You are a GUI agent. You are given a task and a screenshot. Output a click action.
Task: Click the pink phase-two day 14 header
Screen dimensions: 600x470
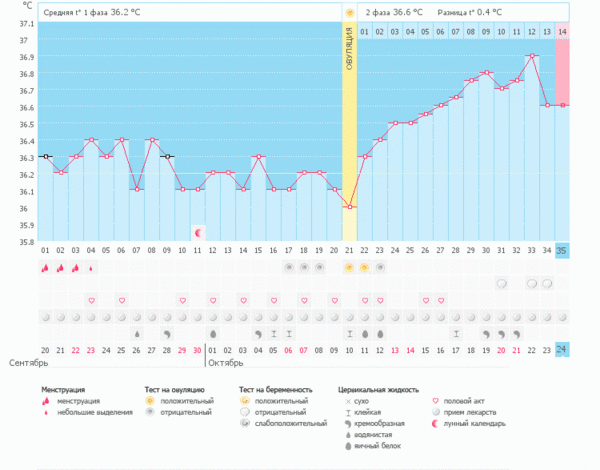coord(563,32)
